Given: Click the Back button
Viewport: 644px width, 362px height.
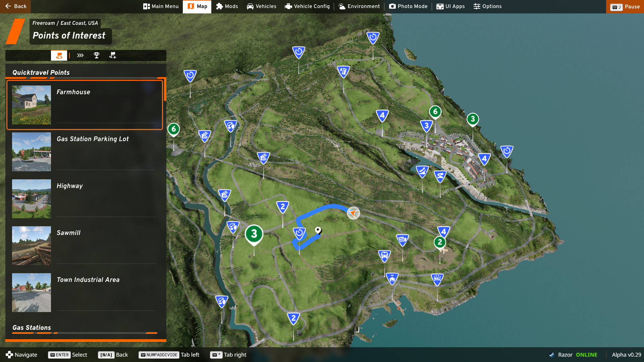Looking at the screenshot, I should click(15, 6).
